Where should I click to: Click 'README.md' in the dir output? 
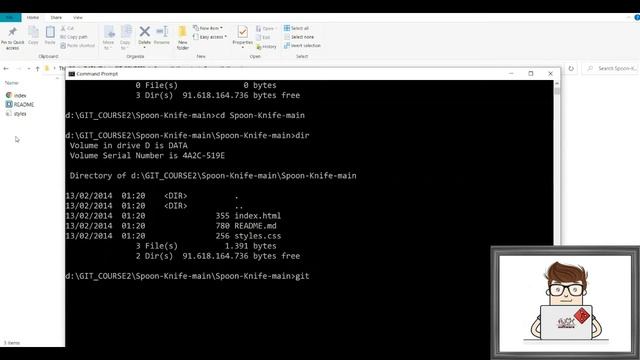255,226
